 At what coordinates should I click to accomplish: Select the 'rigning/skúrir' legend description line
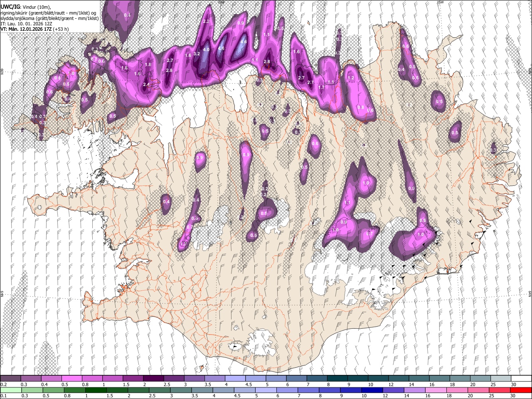pos(49,13)
